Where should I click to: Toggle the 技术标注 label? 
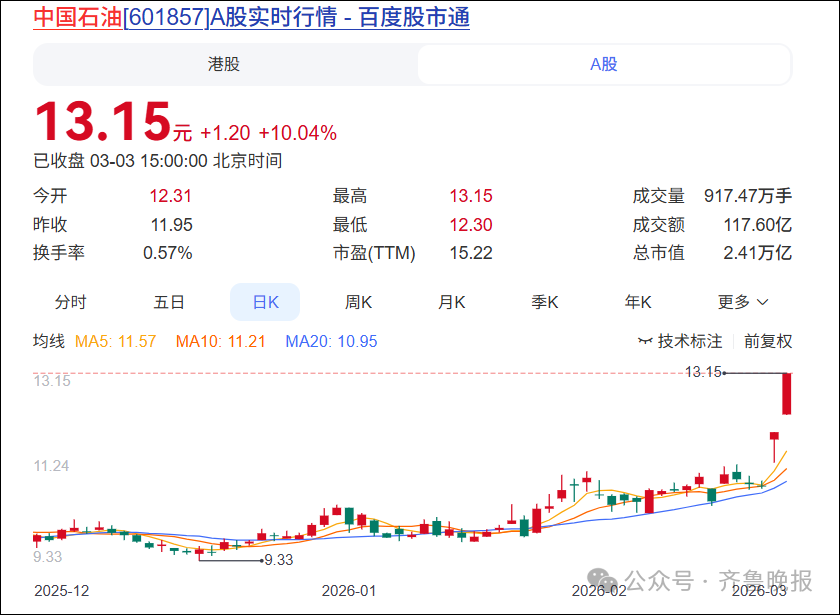(689, 342)
